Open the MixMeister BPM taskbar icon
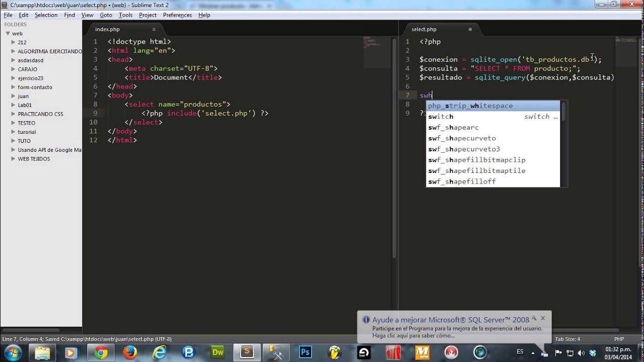 422,352
